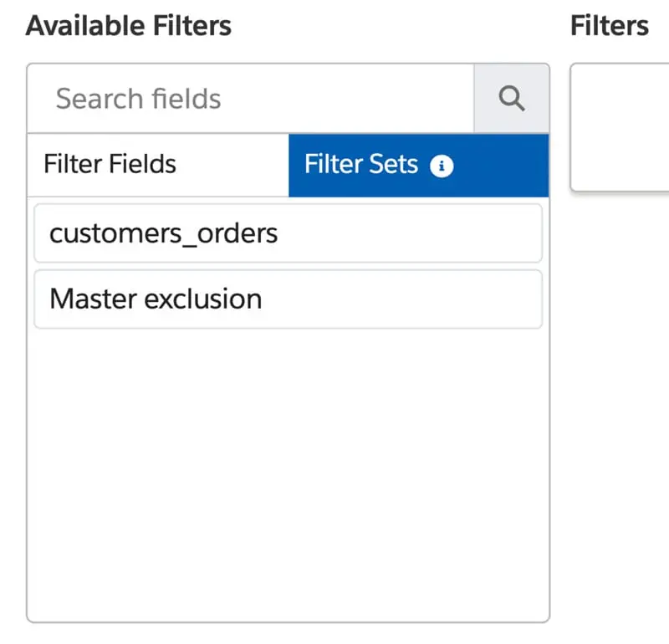Choose the Master exclusion filter set
Viewport: 669px width, 644px height.
click(288, 299)
